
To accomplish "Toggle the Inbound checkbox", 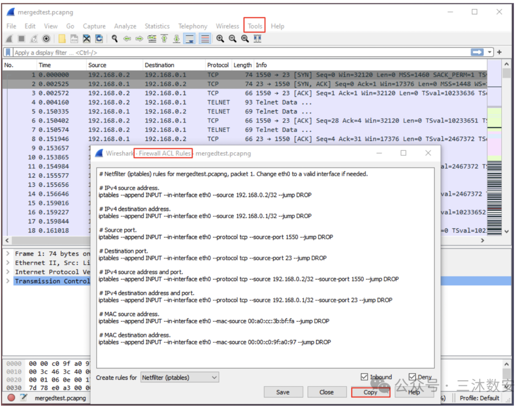I will pyautogui.click(x=364, y=377).
